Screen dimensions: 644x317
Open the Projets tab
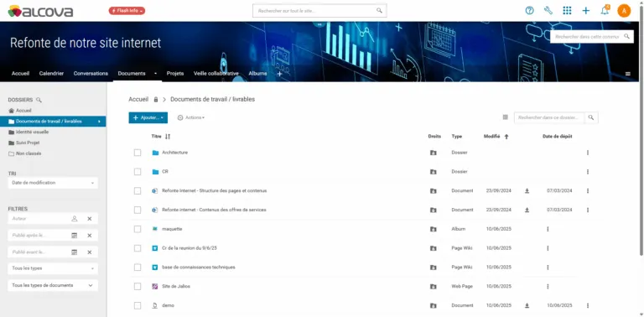(x=175, y=74)
